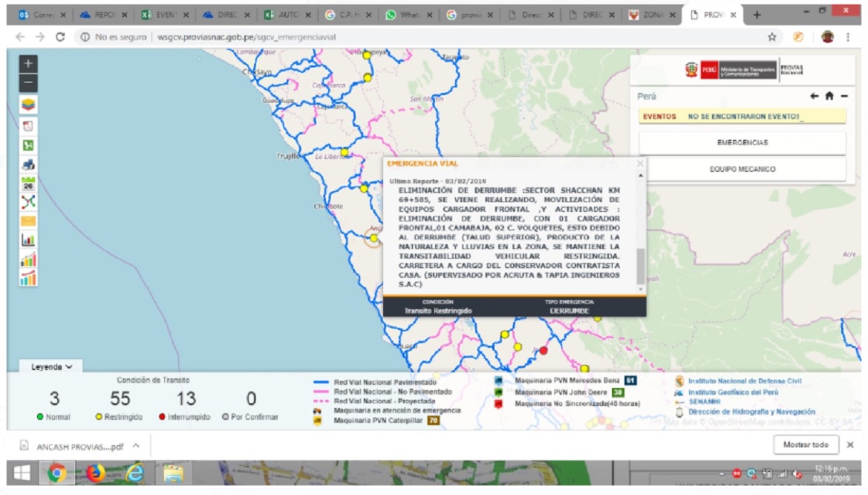Click the yellow envelope mail icon
Viewport: 868px width, 495px height.
point(28,221)
